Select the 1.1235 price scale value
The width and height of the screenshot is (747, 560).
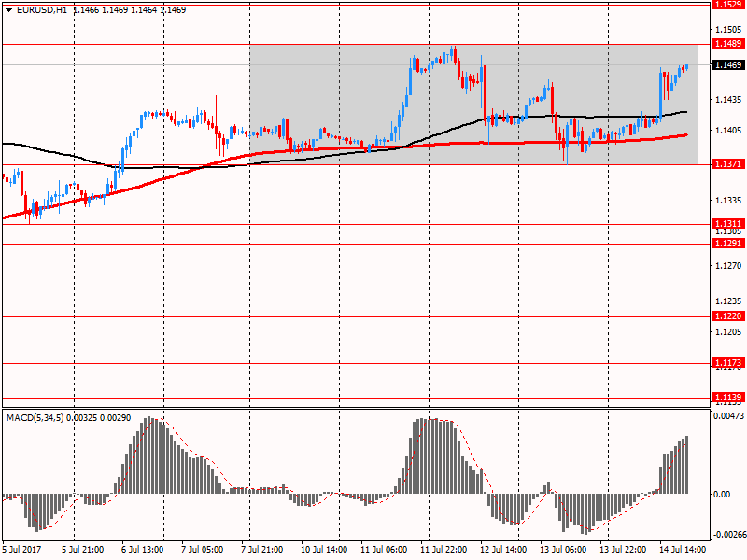(728, 301)
